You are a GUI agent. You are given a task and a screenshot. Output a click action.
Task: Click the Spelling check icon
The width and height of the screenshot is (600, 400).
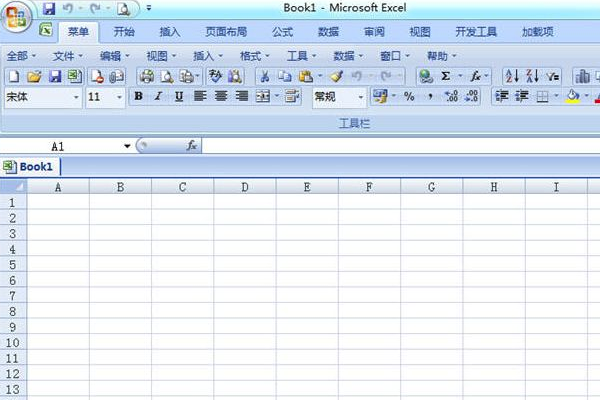pyautogui.click(x=215, y=76)
